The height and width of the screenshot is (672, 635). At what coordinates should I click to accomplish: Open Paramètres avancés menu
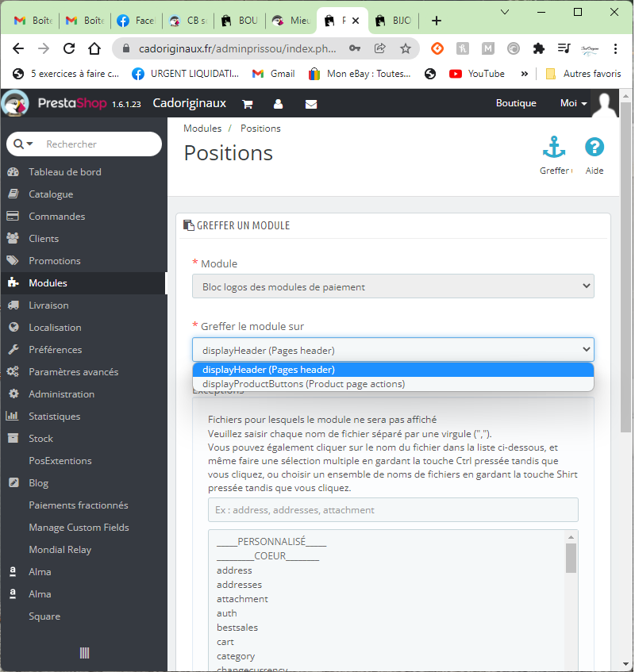coord(74,372)
